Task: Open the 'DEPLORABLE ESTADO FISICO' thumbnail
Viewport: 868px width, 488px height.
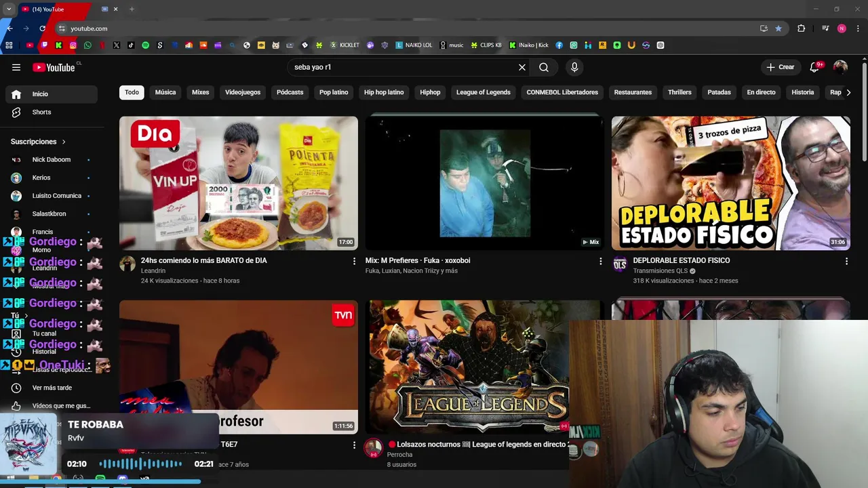Action: click(x=730, y=183)
